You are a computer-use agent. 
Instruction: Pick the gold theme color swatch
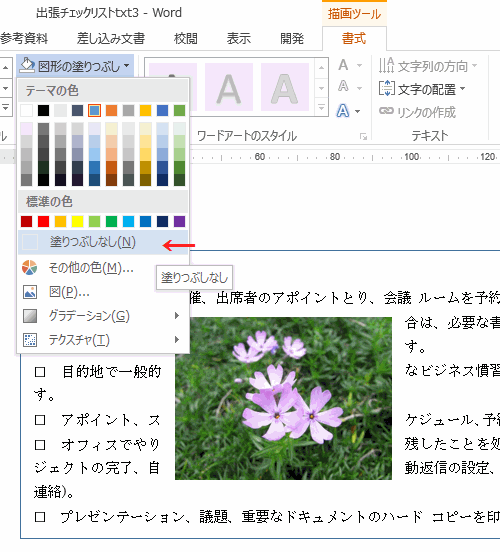[x=145, y=111]
